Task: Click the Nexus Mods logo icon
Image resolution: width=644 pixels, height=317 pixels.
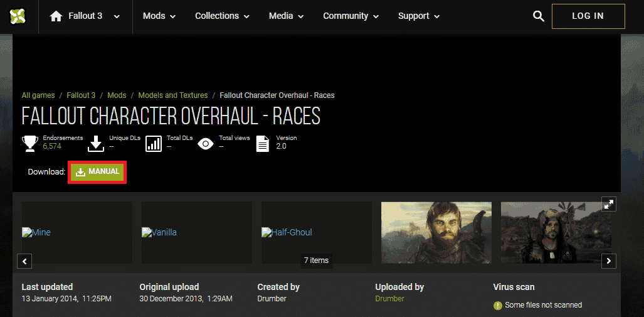Action: pyautogui.click(x=18, y=16)
